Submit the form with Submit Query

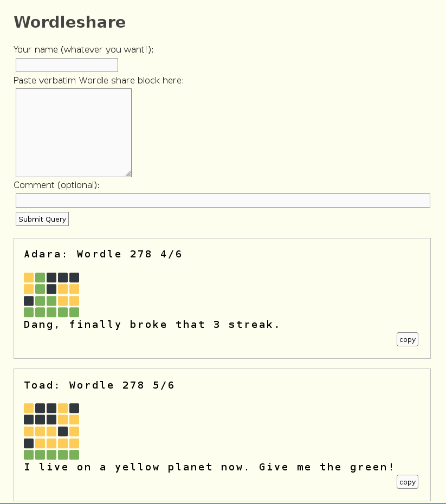click(x=42, y=219)
